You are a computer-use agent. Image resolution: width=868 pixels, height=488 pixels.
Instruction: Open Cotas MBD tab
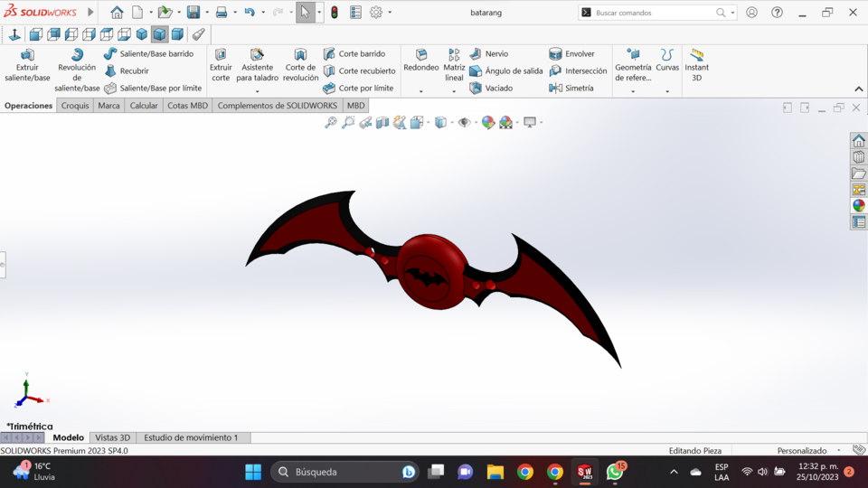click(188, 105)
